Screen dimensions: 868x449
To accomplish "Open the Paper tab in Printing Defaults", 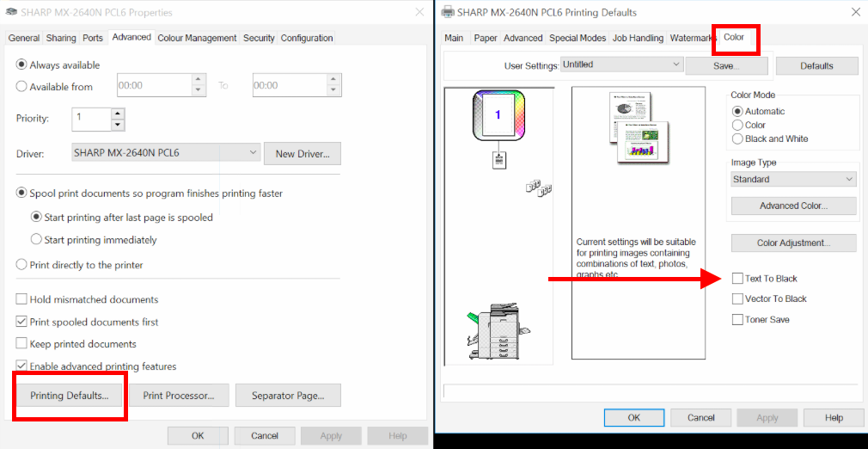I will 486,38.
